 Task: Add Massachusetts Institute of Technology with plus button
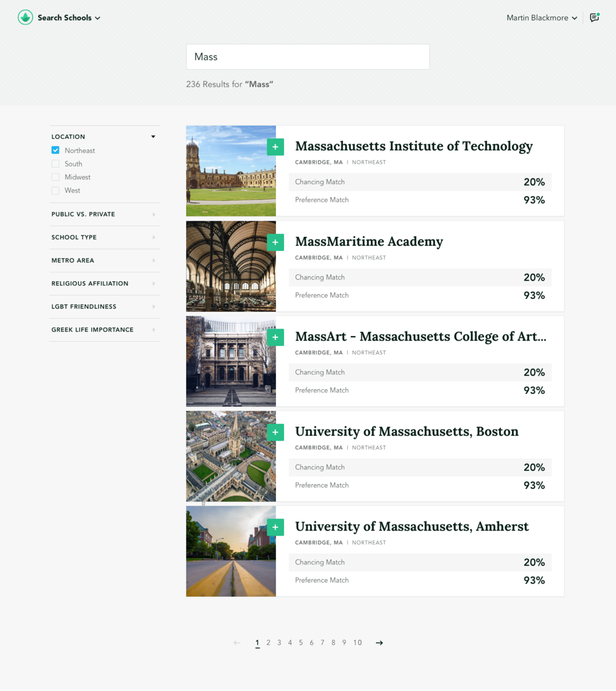(275, 147)
